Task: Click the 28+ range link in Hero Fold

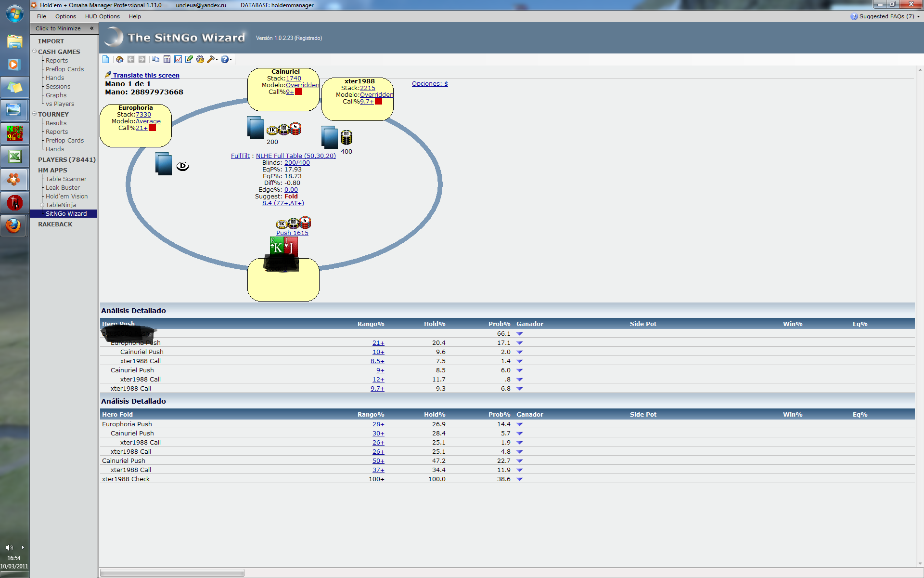Action: coord(378,424)
